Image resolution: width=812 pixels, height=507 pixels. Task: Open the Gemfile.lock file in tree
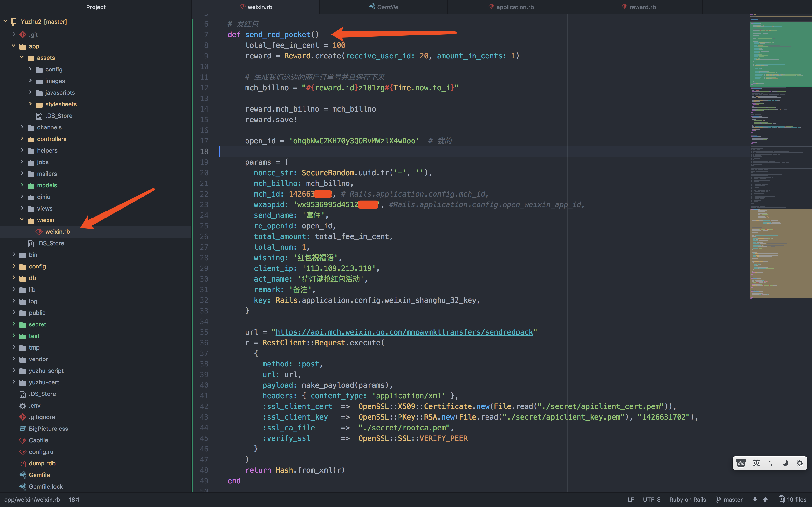pyautogui.click(x=46, y=486)
